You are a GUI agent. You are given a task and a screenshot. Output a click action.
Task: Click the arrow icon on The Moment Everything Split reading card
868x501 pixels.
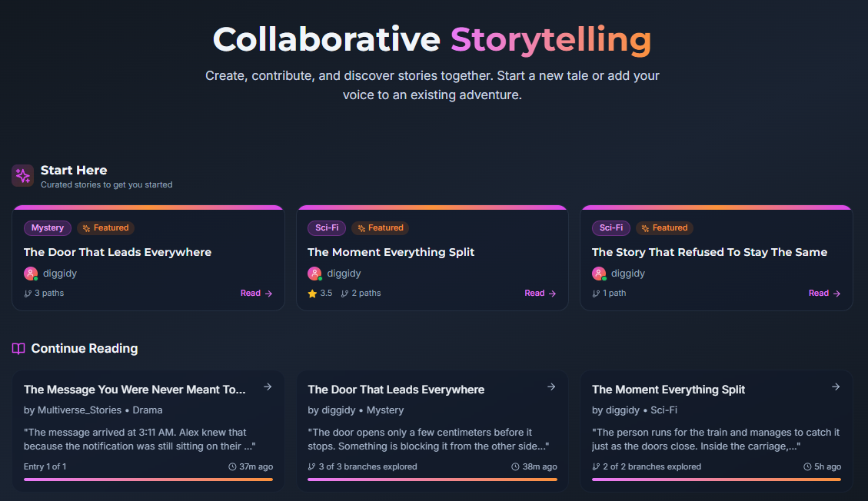click(x=836, y=387)
